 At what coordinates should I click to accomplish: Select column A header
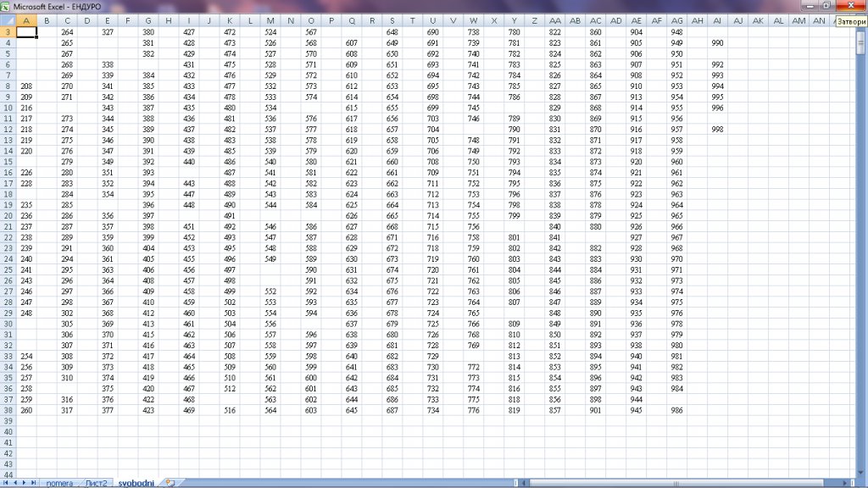coord(26,21)
